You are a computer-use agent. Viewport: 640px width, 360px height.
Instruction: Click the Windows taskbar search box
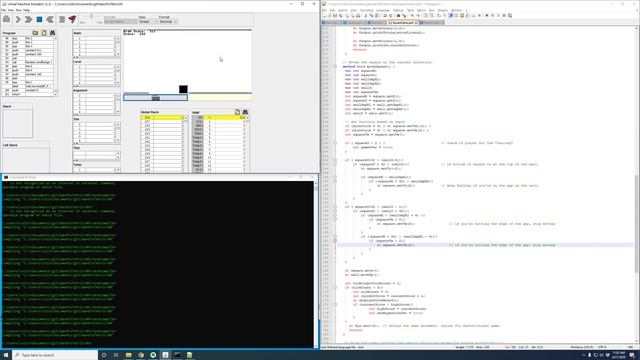click(x=55, y=355)
